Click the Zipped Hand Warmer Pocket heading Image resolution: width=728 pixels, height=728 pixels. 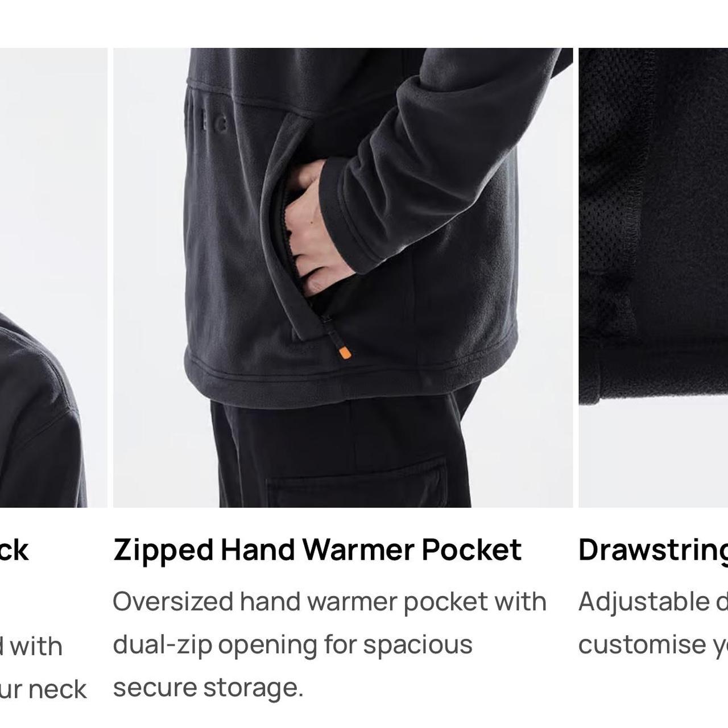tap(317, 550)
